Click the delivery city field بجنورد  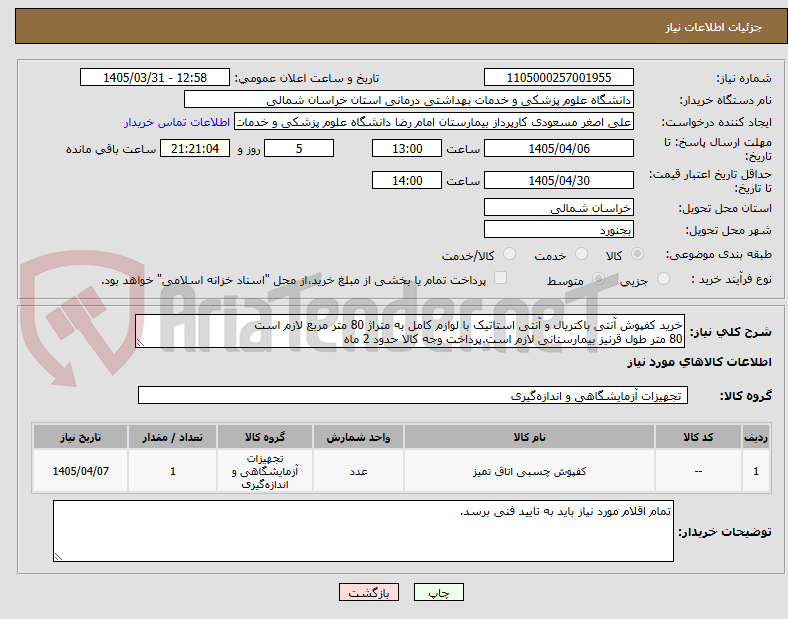tap(559, 230)
